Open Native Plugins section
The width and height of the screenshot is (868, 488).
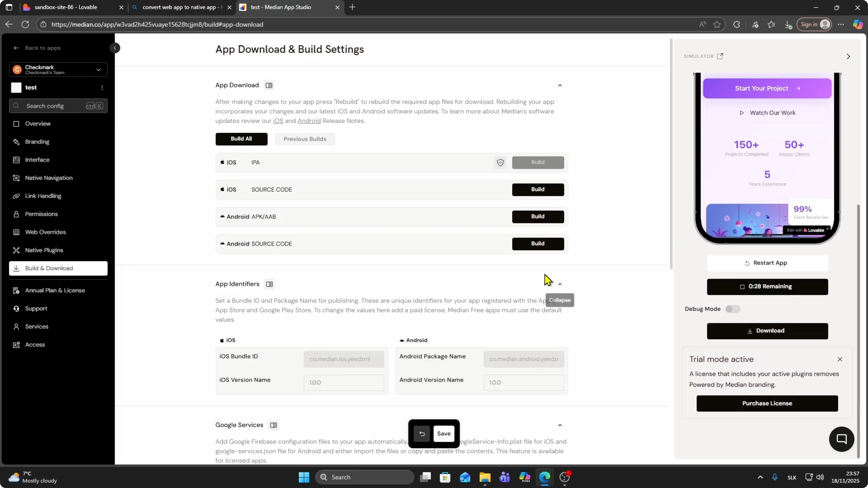click(x=58, y=250)
